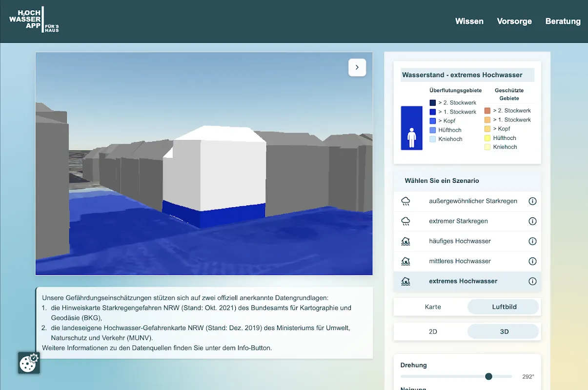Screen dimensions: 588x390
Task: Click the dark blue > 2. Stockwerk flood swatch
Action: pos(433,103)
